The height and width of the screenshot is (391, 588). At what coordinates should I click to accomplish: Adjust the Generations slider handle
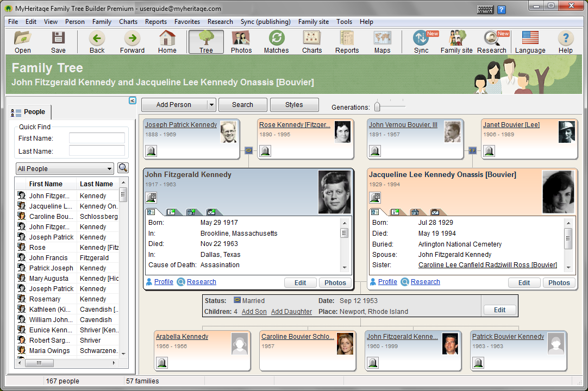click(377, 106)
